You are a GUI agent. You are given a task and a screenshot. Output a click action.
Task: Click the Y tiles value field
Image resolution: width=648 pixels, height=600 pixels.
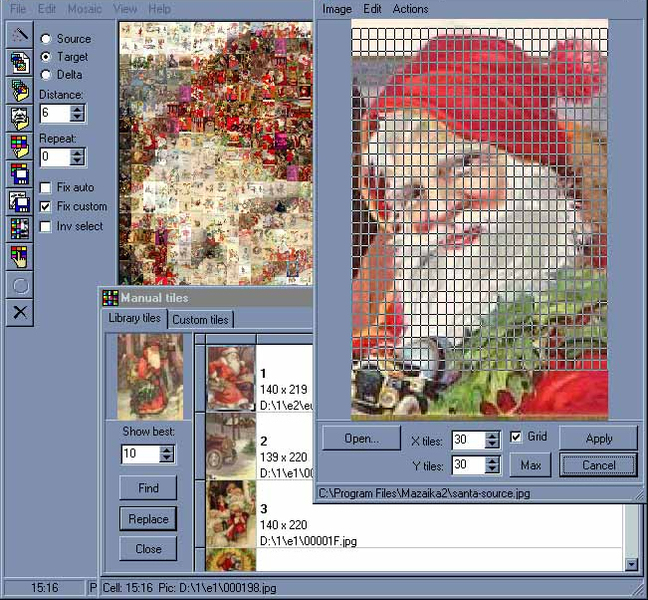(x=469, y=465)
